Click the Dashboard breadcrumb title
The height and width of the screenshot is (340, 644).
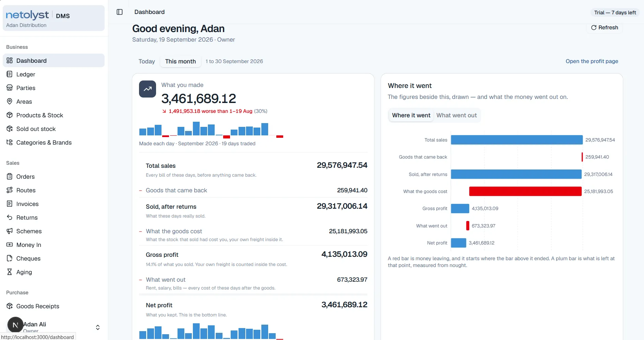coord(150,12)
